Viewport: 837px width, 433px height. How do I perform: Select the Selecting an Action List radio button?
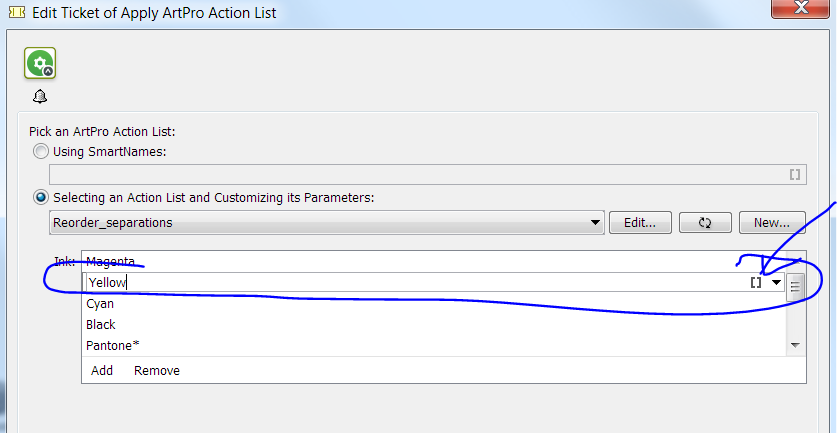coord(40,198)
